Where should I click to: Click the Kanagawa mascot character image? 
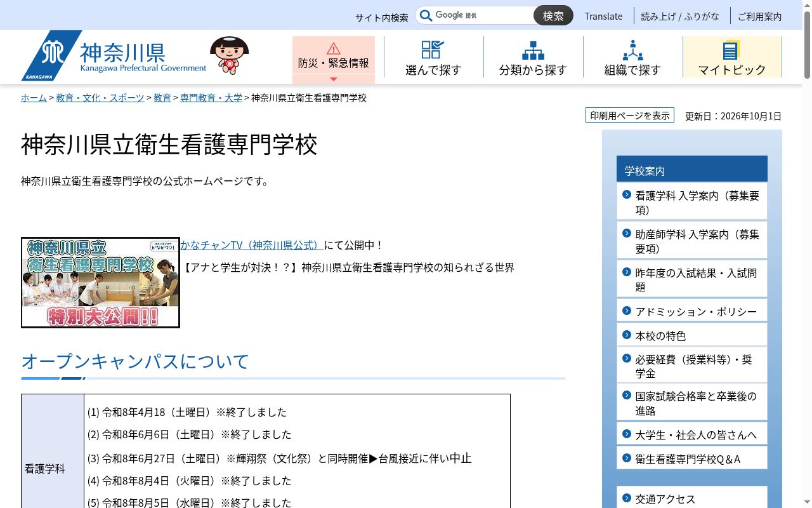pyautogui.click(x=229, y=55)
